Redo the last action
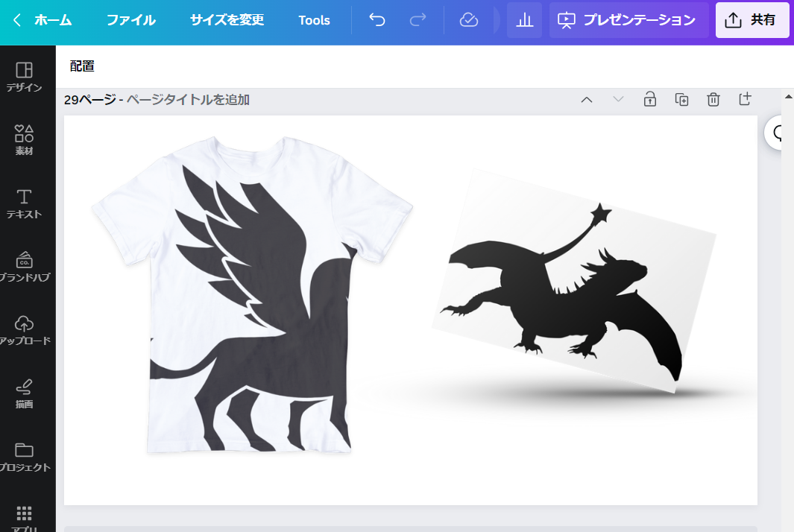Image resolution: width=794 pixels, height=532 pixels. [418, 20]
